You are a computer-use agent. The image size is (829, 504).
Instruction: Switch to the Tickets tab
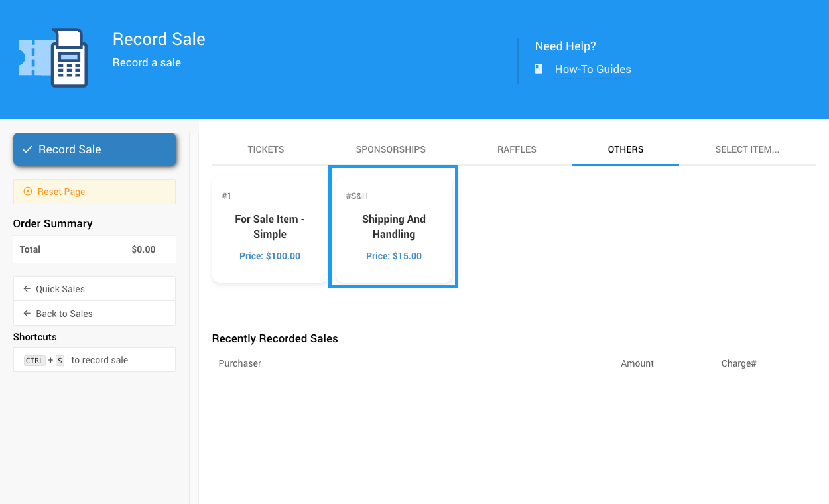(x=266, y=149)
